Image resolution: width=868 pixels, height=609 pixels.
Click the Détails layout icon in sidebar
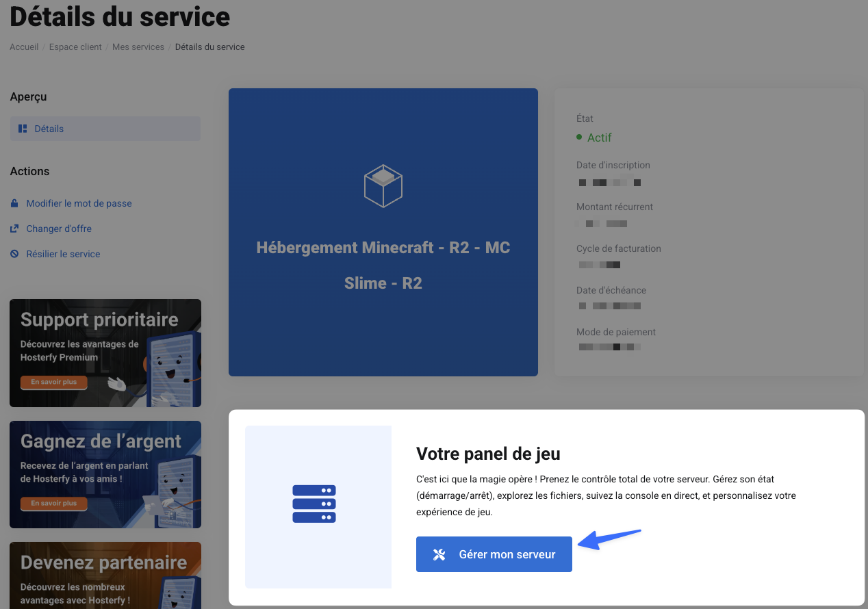(x=23, y=129)
